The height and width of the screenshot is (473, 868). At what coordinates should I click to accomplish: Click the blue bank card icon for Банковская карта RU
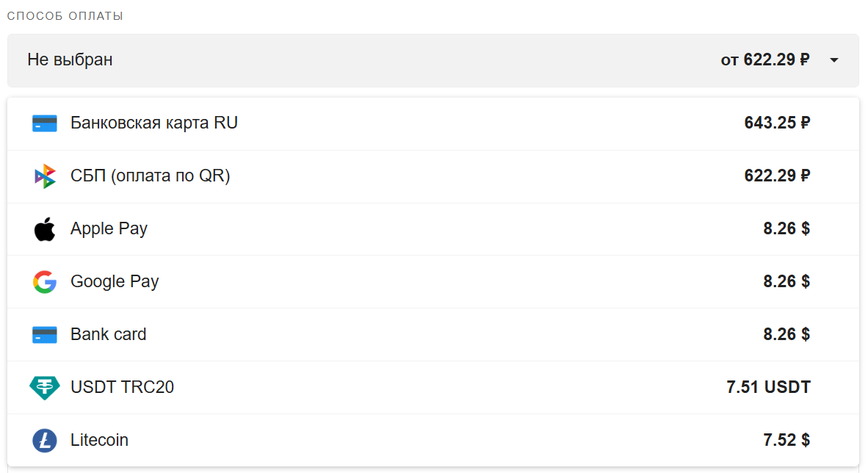point(44,123)
